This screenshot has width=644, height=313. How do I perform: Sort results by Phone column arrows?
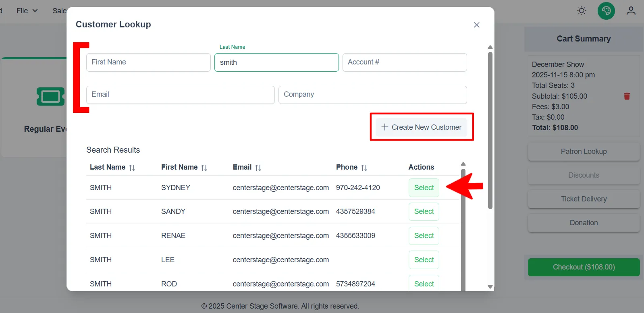pos(364,168)
